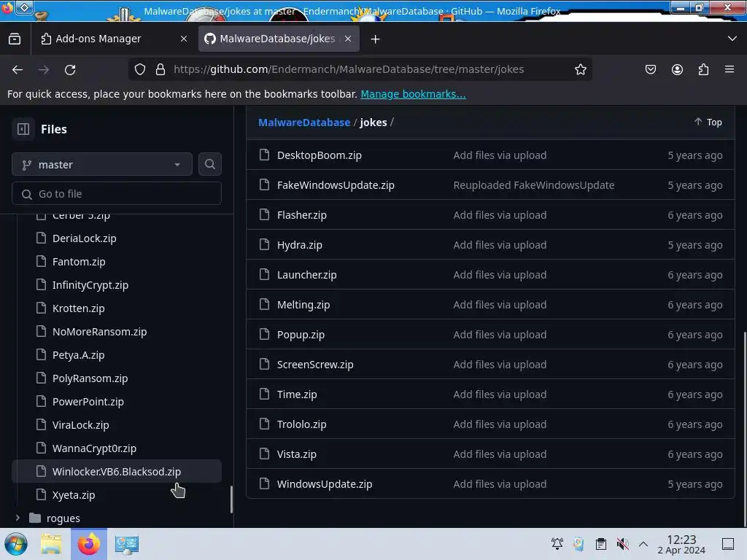The height and width of the screenshot is (560, 747).
Task: Click the file icon beside Hydra.zip
Action: click(264, 244)
